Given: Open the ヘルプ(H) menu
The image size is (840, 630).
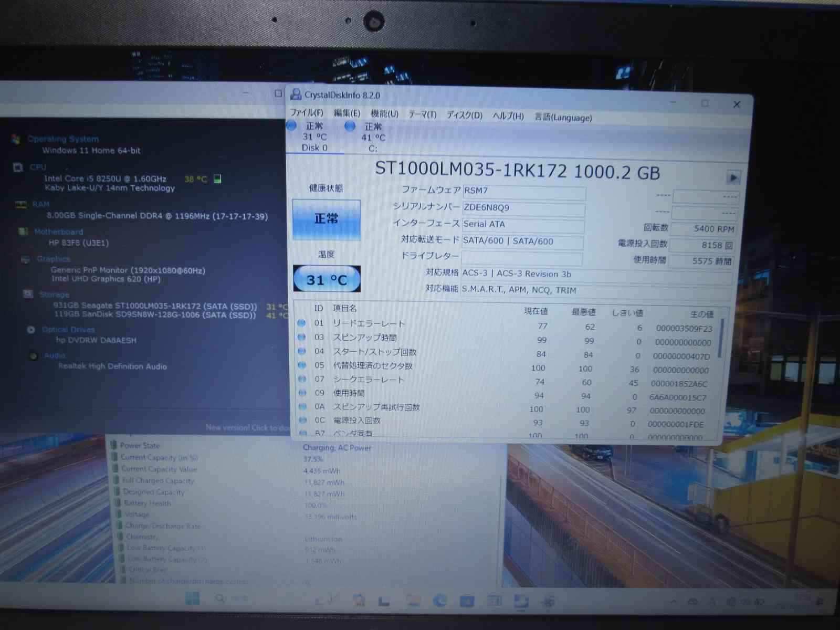Looking at the screenshot, I should point(508,116).
